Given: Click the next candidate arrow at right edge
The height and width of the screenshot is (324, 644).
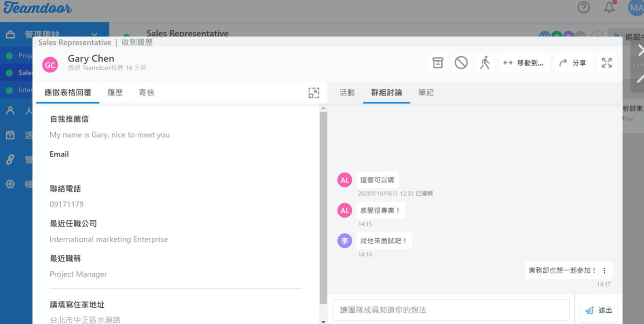Looking at the screenshot, I should (x=640, y=50).
